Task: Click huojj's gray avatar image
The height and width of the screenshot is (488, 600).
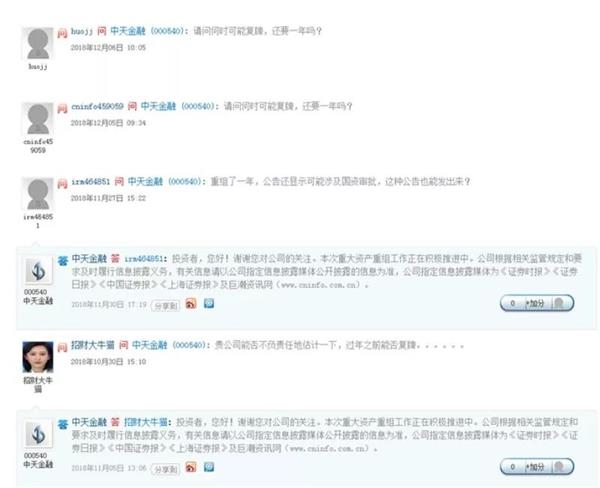Action: pyautogui.click(x=38, y=43)
